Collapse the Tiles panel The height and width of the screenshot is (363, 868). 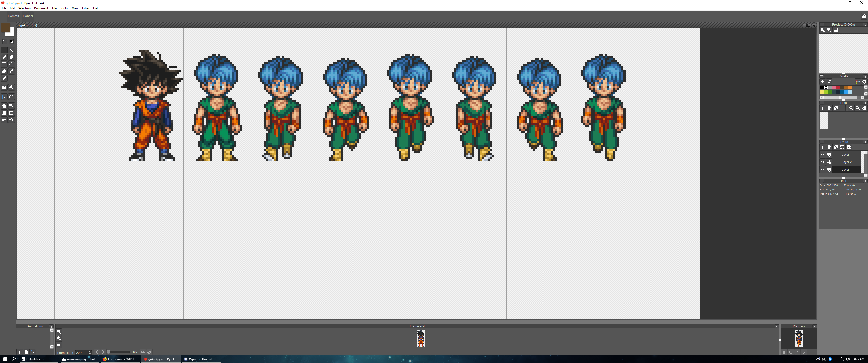click(822, 102)
